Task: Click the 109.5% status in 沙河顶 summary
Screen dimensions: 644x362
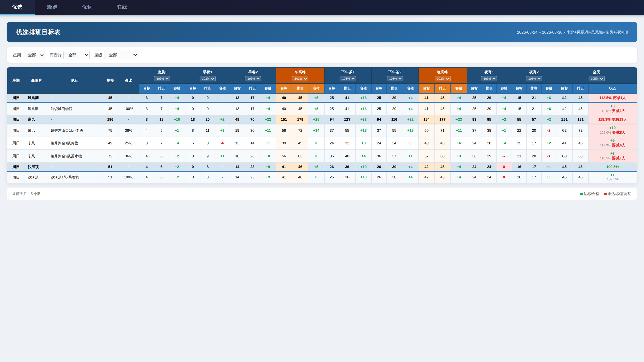Action: [612, 167]
